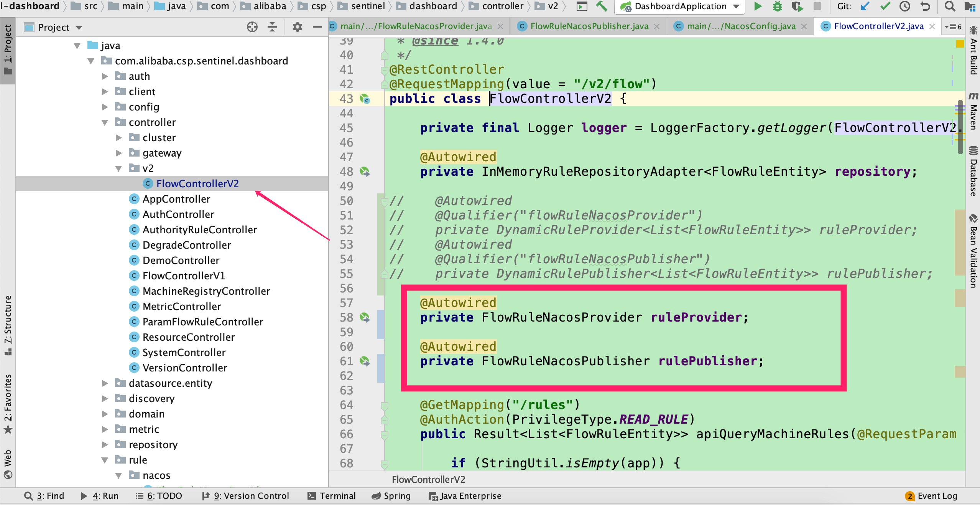Run DashboardApplication with the green play icon
The width and height of the screenshot is (980, 505).
click(x=758, y=6)
